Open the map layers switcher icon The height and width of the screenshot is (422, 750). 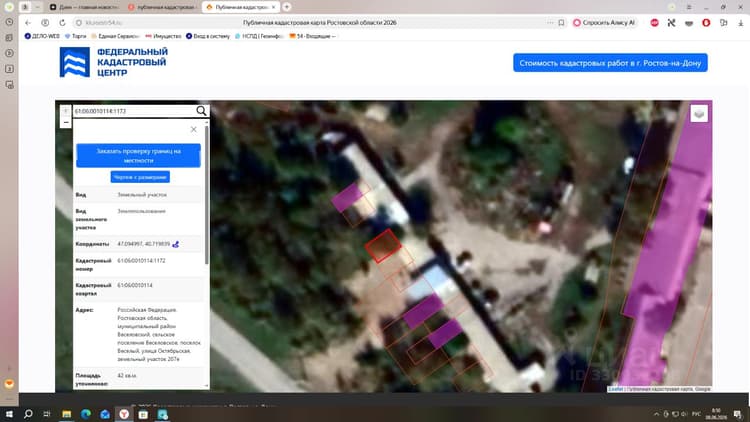(699, 113)
